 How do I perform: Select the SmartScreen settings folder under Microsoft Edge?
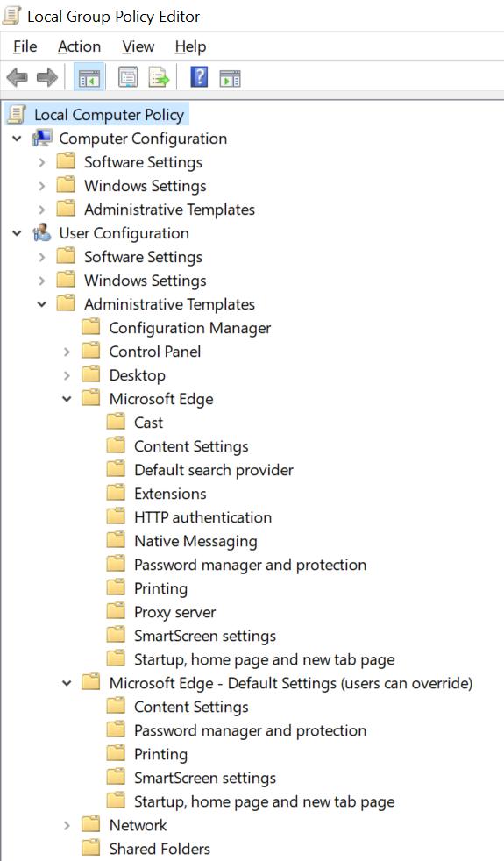pyautogui.click(x=205, y=636)
